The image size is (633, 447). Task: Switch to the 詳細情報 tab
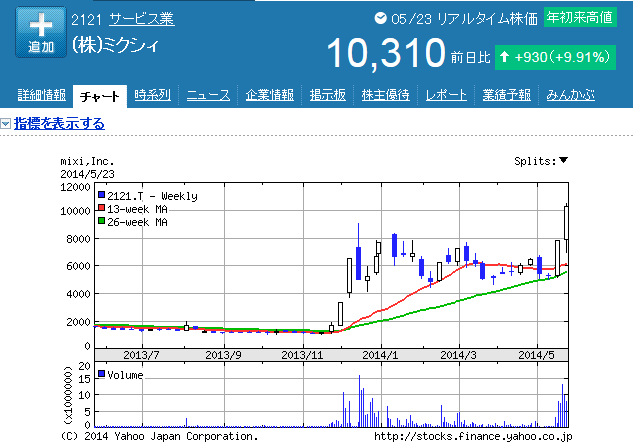coord(42,95)
